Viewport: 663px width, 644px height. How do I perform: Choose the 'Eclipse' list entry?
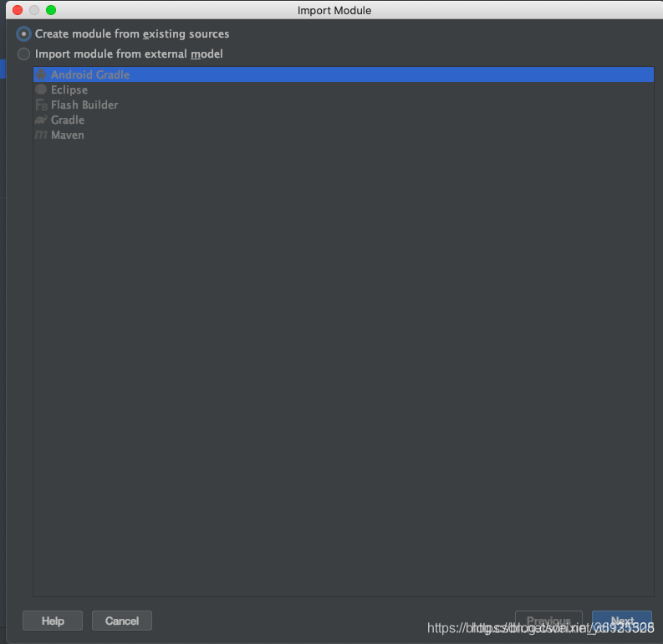[344, 89]
